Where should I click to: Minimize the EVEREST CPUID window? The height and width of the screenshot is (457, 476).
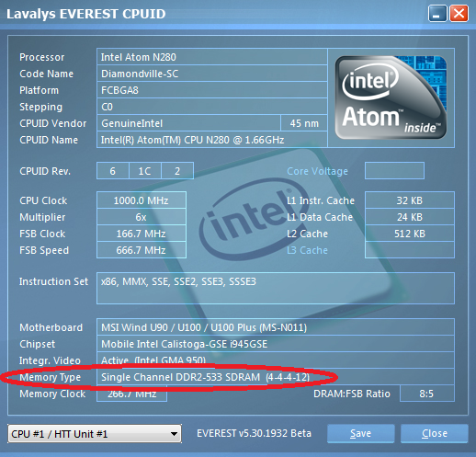437,14
